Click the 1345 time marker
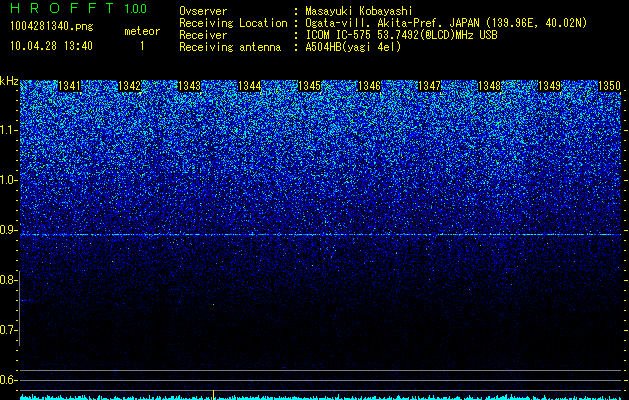 tap(310, 86)
